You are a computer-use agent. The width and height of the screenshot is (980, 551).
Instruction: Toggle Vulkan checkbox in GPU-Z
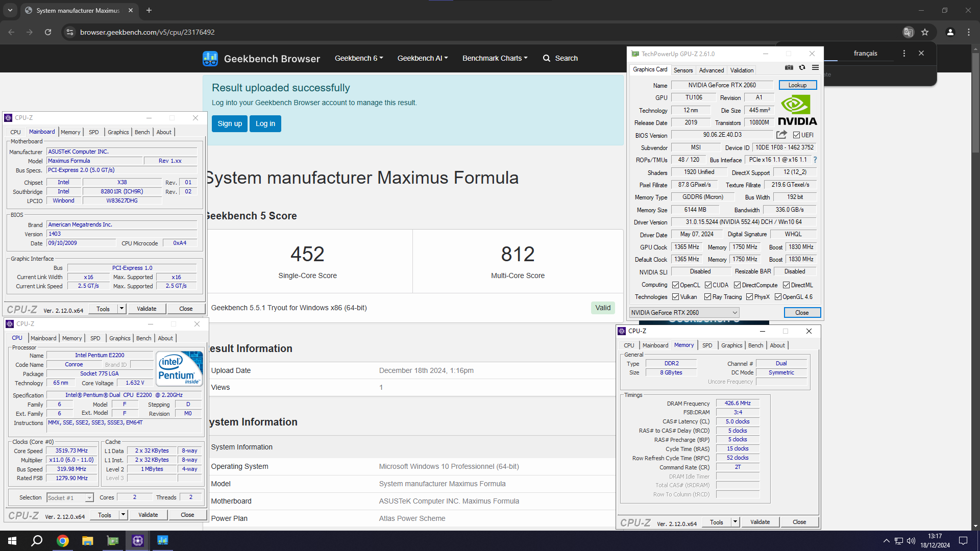tap(675, 297)
